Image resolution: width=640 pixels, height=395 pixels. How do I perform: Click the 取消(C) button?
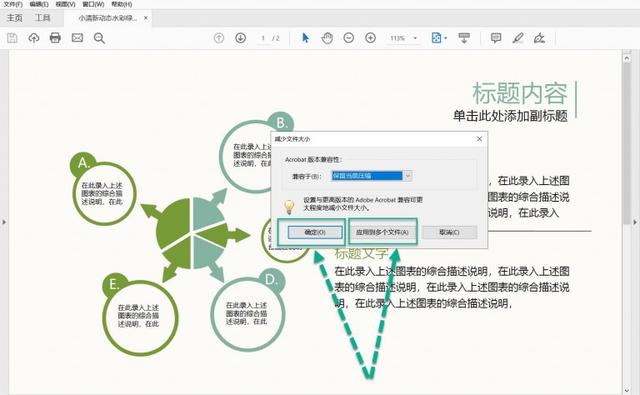pos(449,232)
